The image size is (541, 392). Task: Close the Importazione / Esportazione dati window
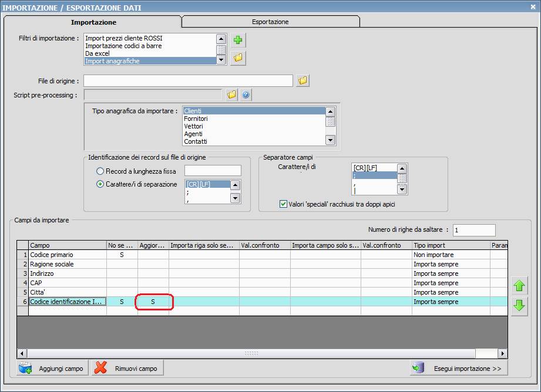pyautogui.click(x=533, y=7)
